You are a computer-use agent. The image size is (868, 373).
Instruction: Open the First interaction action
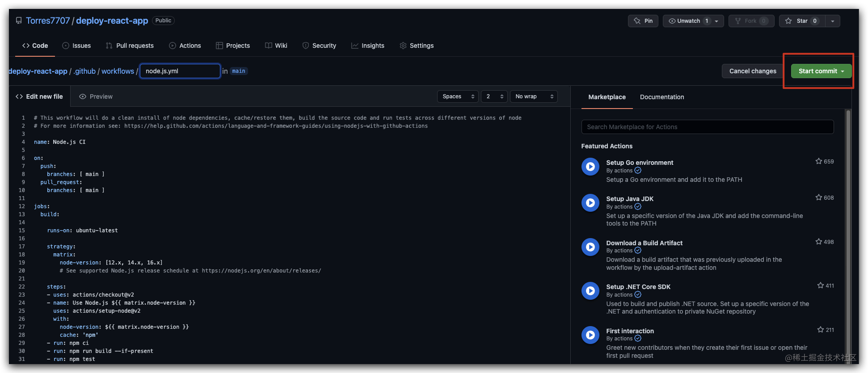pyautogui.click(x=630, y=331)
